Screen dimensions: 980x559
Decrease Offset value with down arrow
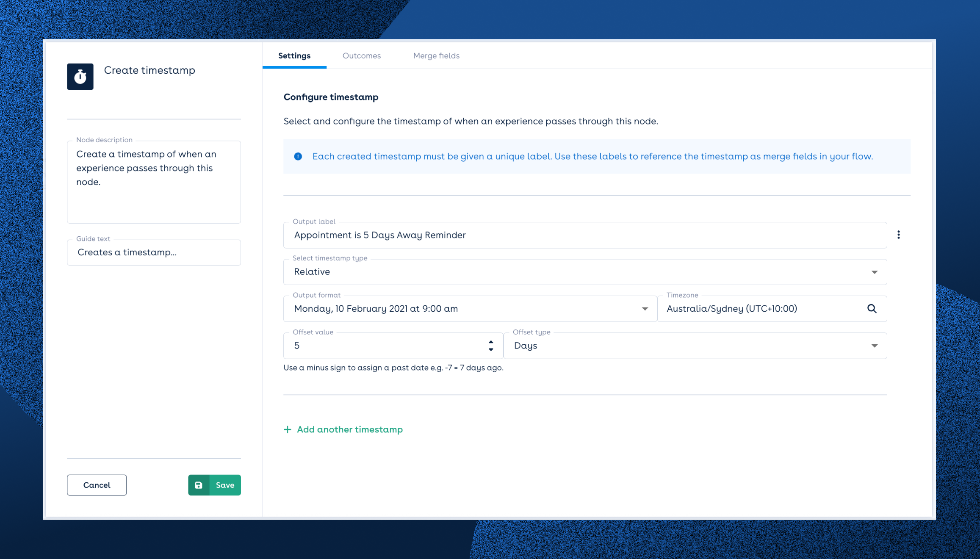point(491,350)
